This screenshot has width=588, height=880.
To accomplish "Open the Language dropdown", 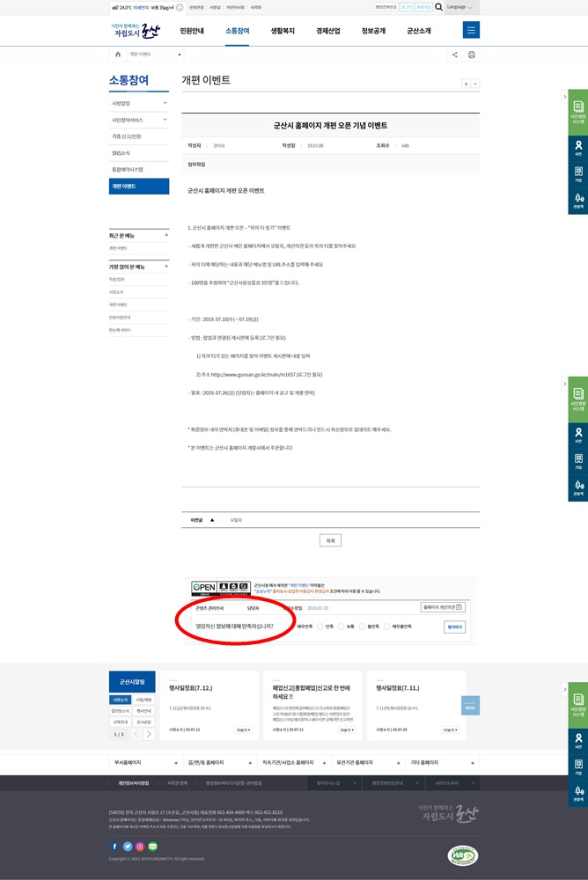I will 459,7.
